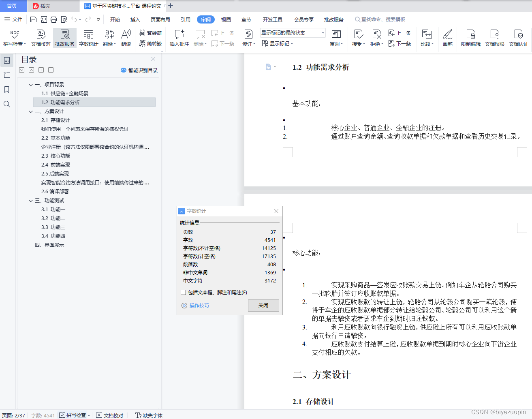
Task: Click the bookmark icon in left sidebar
Action: (x=6, y=90)
